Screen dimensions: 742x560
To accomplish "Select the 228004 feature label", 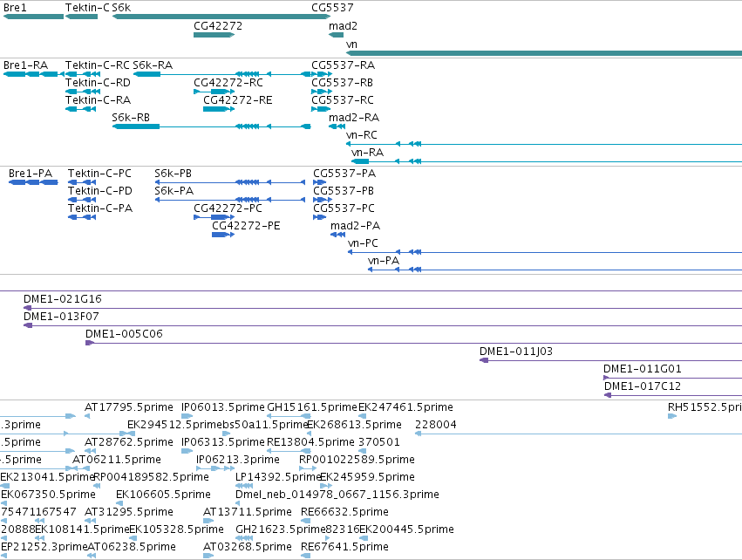I will [x=436, y=425].
